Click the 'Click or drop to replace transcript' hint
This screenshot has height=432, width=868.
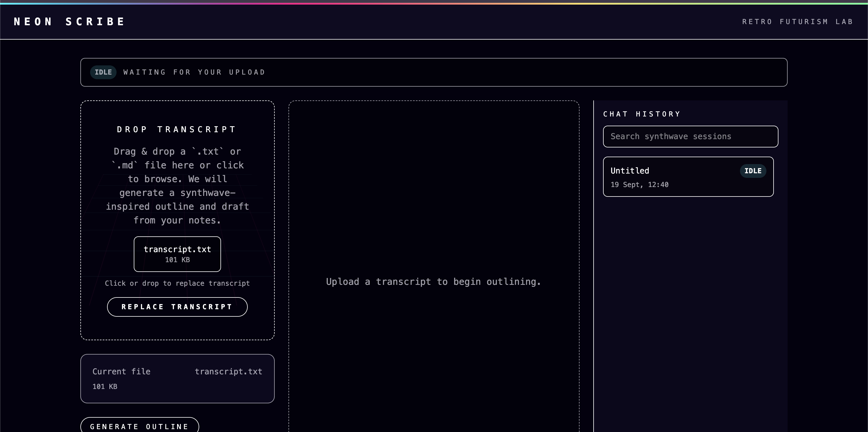177,283
